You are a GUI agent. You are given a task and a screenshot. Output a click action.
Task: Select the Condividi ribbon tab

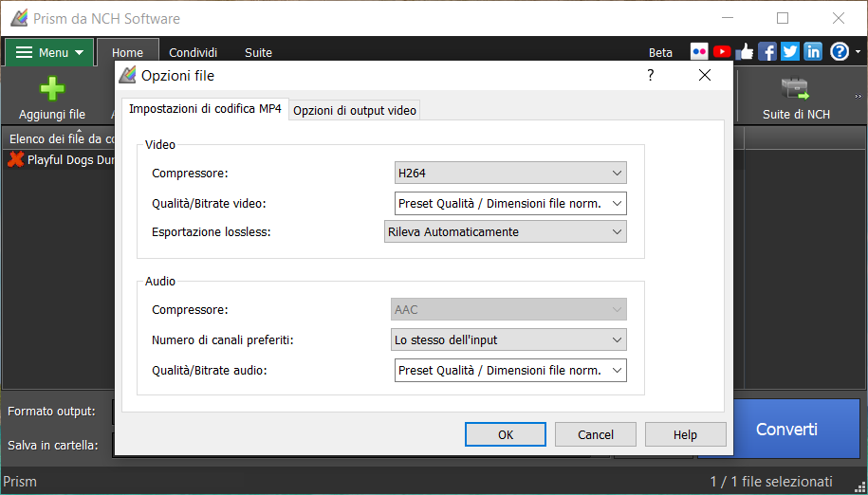194,53
